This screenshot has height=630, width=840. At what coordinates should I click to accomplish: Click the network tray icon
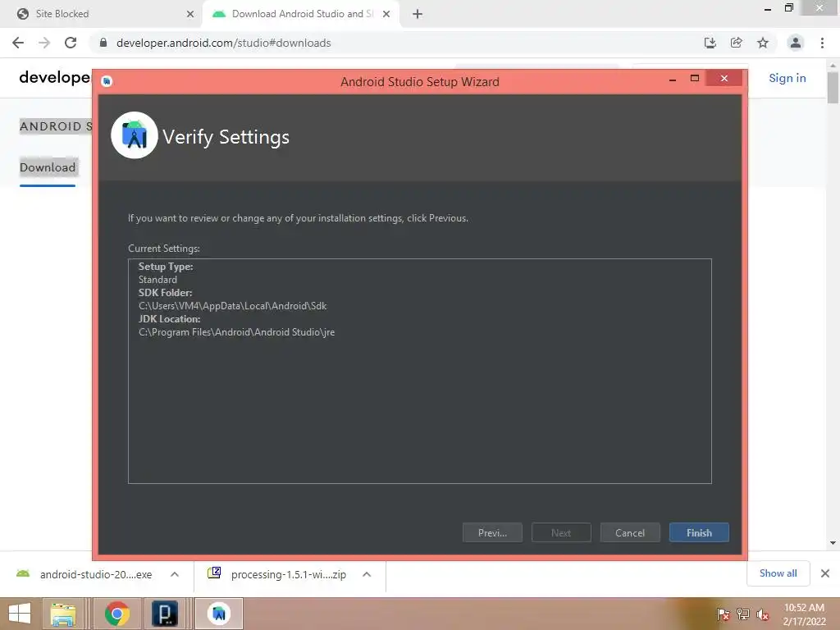click(x=743, y=614)
